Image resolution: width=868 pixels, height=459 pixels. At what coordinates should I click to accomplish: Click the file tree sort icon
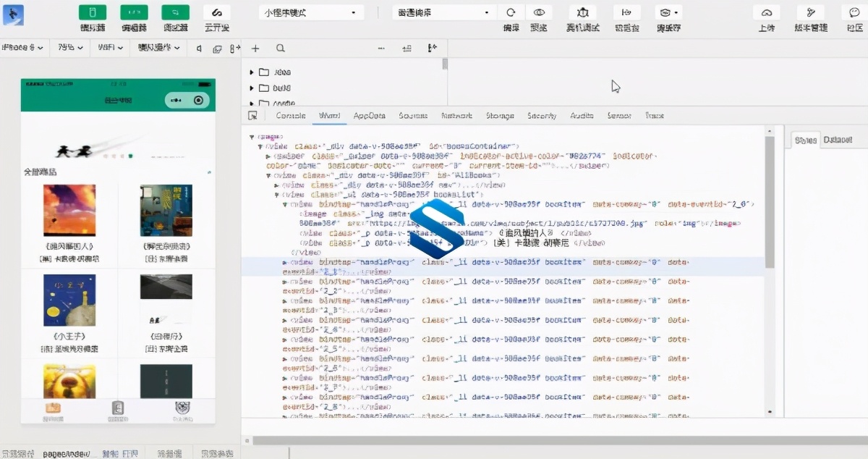click(407, 49)
